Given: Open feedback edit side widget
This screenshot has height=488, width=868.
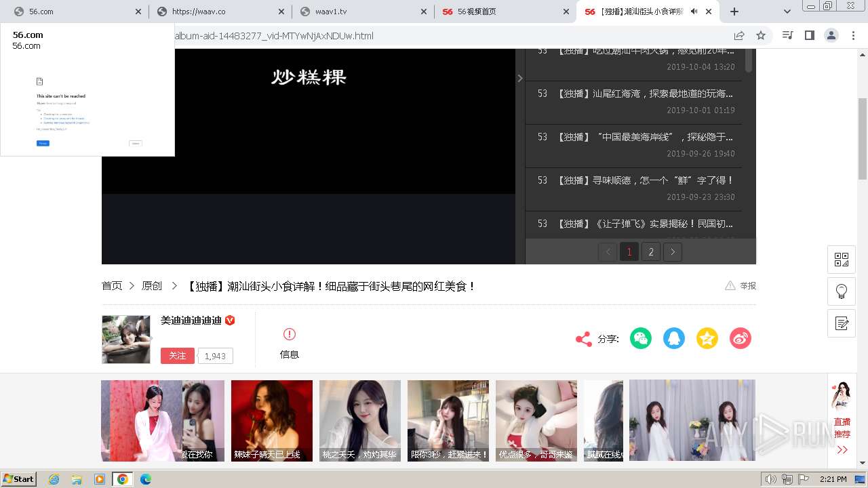Looking at the screenshot, I should (x=842, y=323).
